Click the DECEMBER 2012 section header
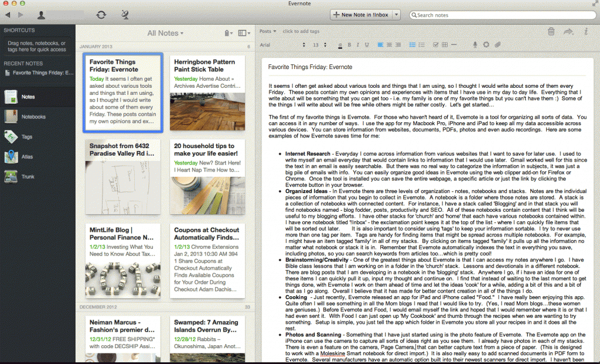 coord(98,307)
